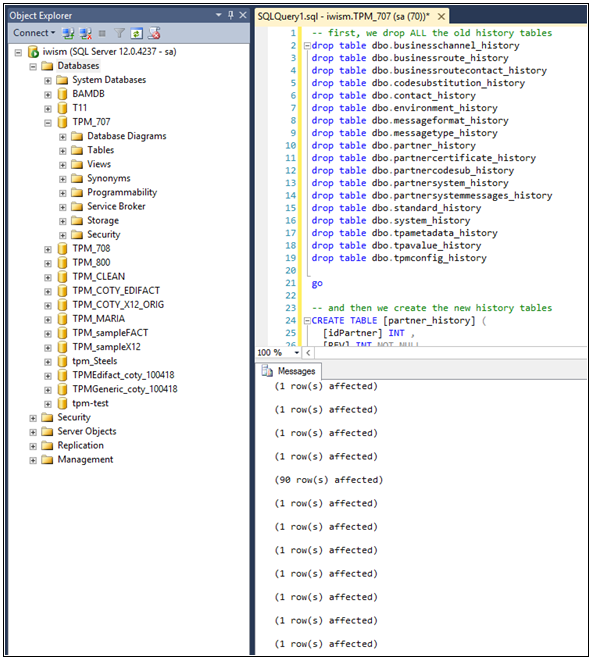
Task: Click the Server Objects folder icon
Action: [x=47, y=431]
